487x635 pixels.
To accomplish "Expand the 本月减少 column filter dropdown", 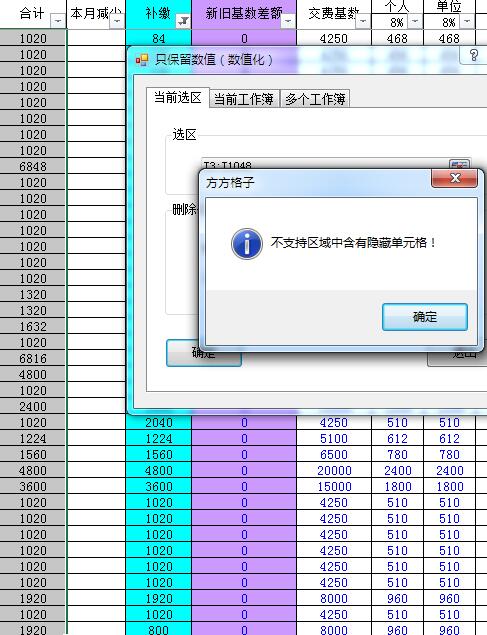I will [117, 21].
